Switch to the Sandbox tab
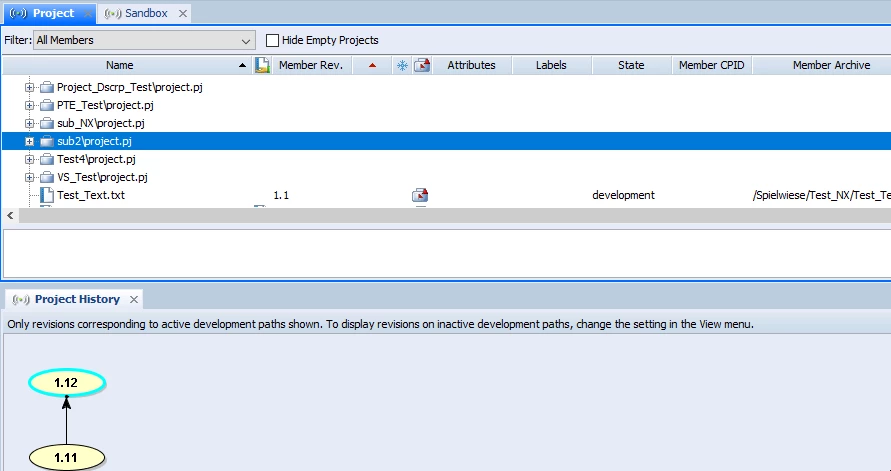This screenshot has height=471, width=891. pyautogui.click(x=145, y=13)
